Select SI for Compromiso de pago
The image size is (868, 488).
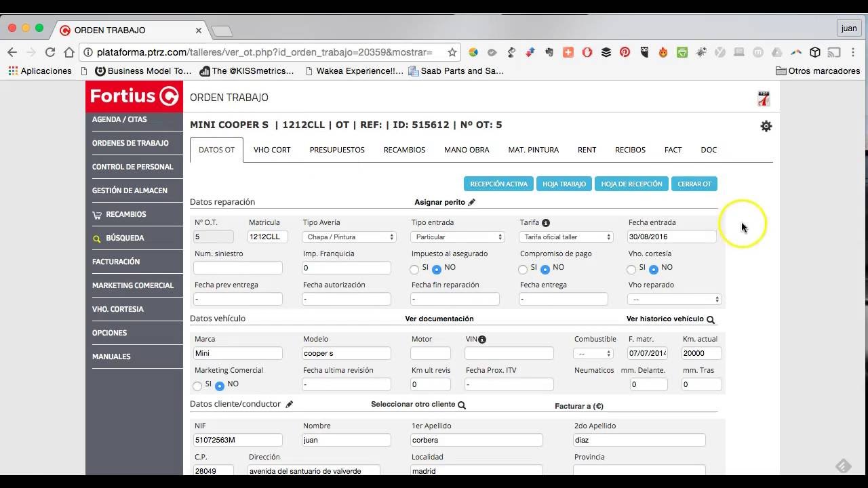pyautogui.click(x=523, y=269)
